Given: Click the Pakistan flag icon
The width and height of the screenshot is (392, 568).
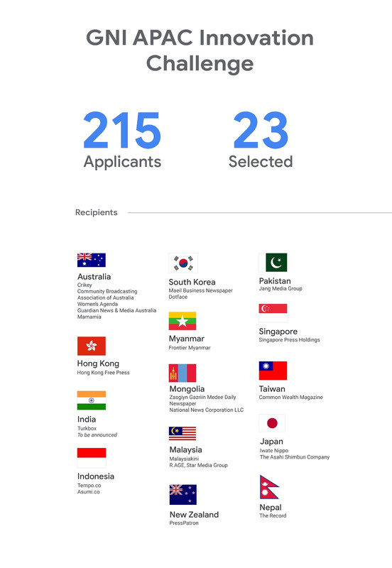Looking at the screenshot, I should pos(273,262).
